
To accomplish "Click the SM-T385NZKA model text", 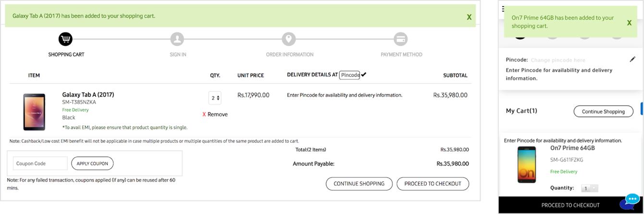I will pos(79,102).
